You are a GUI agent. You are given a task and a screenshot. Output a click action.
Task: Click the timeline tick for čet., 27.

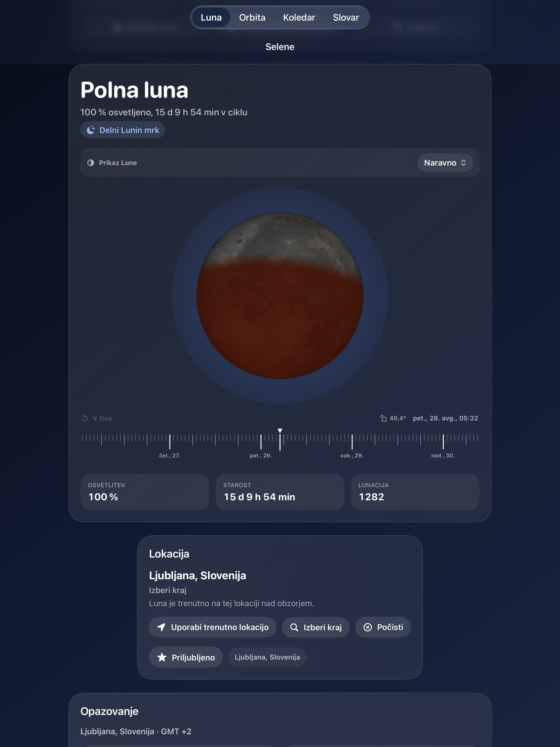click(x=170, y=442)
